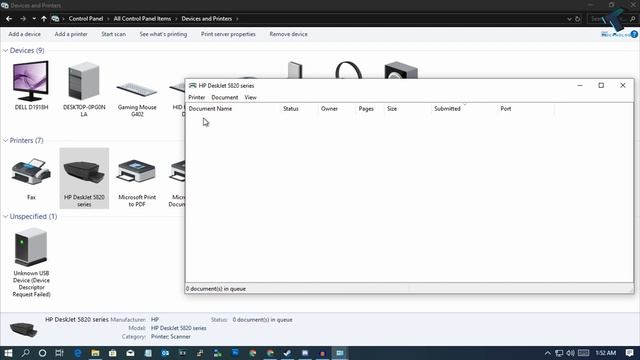Refresh the Devices and Printers view
The image size is (640, 360).
578,19
